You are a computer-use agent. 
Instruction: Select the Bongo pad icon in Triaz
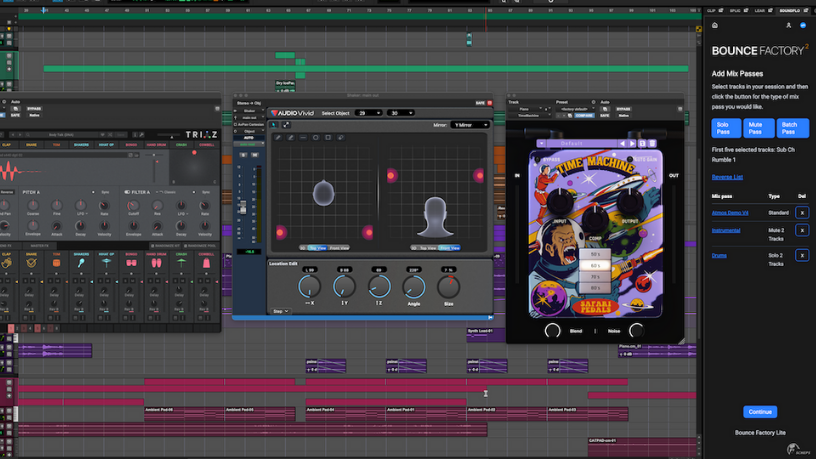tap(131, 263)
